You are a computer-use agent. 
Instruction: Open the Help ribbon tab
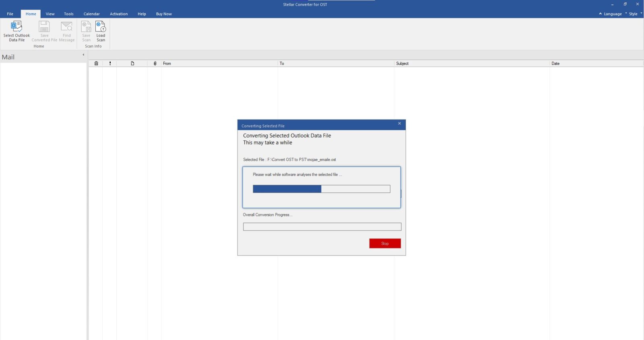(142, 14)
